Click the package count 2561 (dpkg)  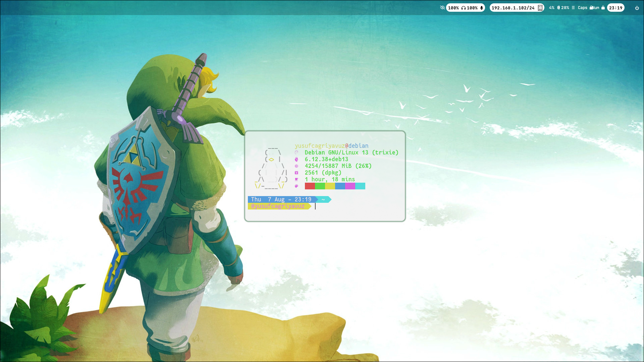(323, 173)
